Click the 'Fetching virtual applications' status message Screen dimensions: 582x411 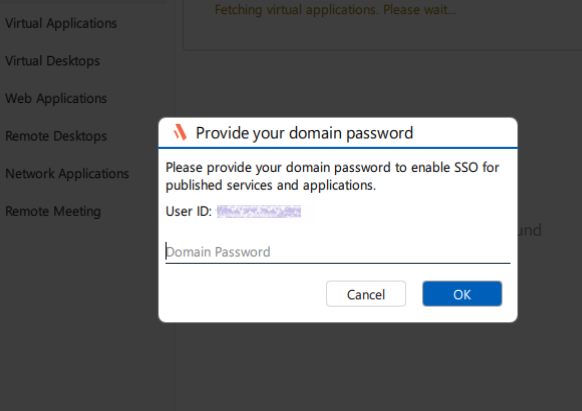tap(335, 9)
